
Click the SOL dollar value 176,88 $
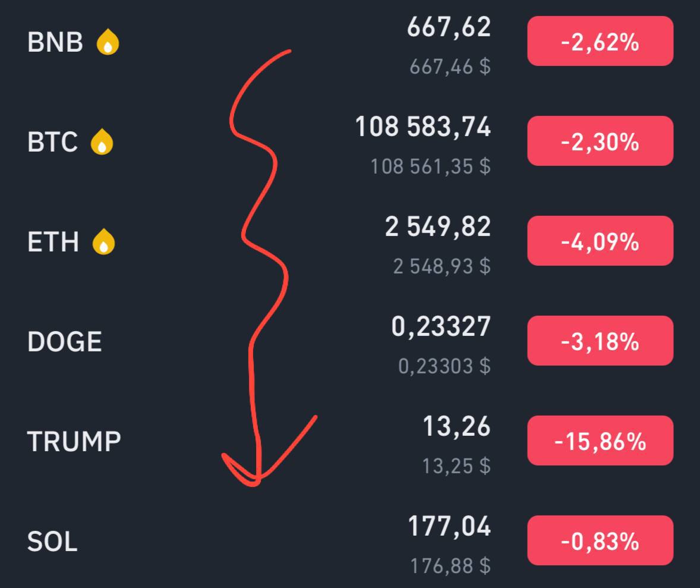(450, 566)
